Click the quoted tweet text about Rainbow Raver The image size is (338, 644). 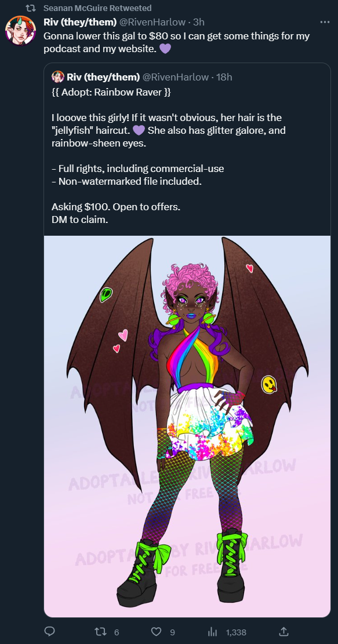(x=169, y=156)
